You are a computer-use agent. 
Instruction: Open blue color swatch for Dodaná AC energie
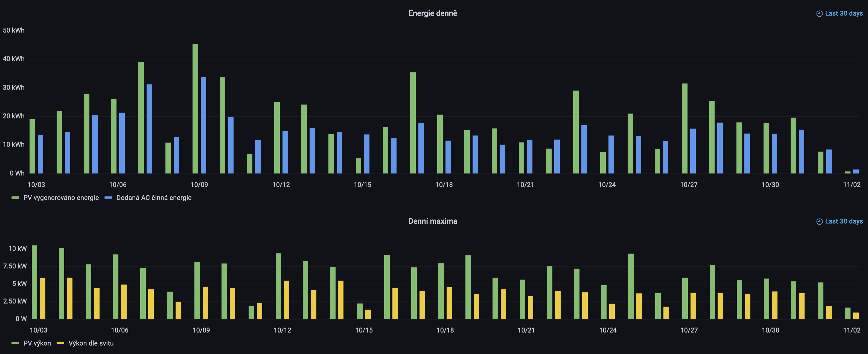click(108, 198)
